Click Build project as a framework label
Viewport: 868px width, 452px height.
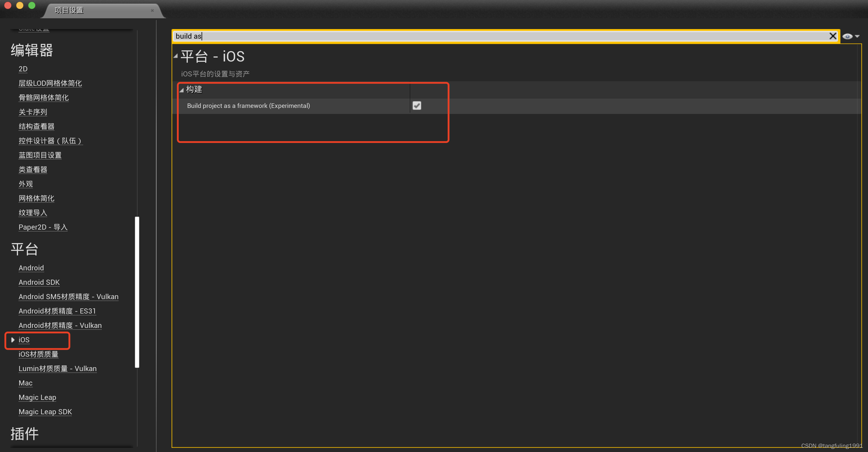pyautogui.click(x=248, y=106)
